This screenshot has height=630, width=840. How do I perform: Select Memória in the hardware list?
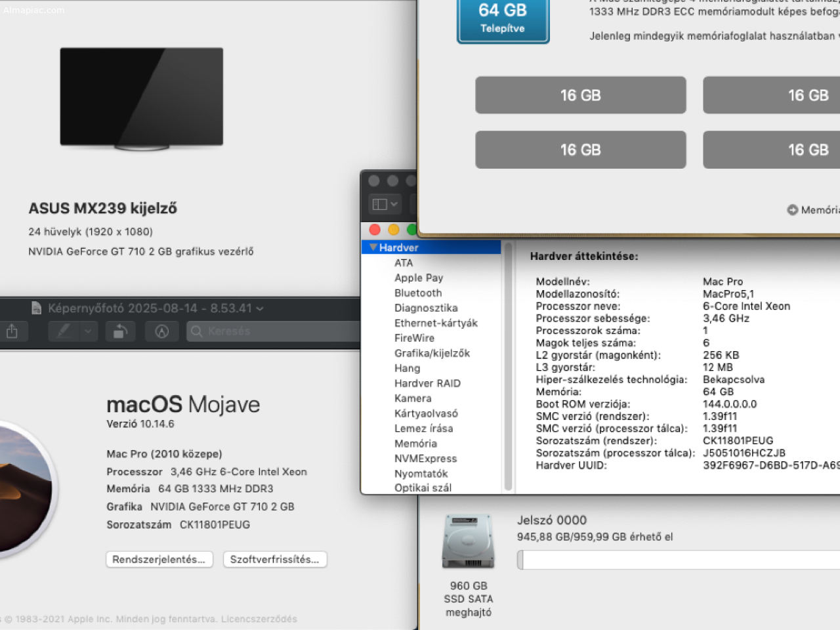pyautogui.click(x=415, y=444)
